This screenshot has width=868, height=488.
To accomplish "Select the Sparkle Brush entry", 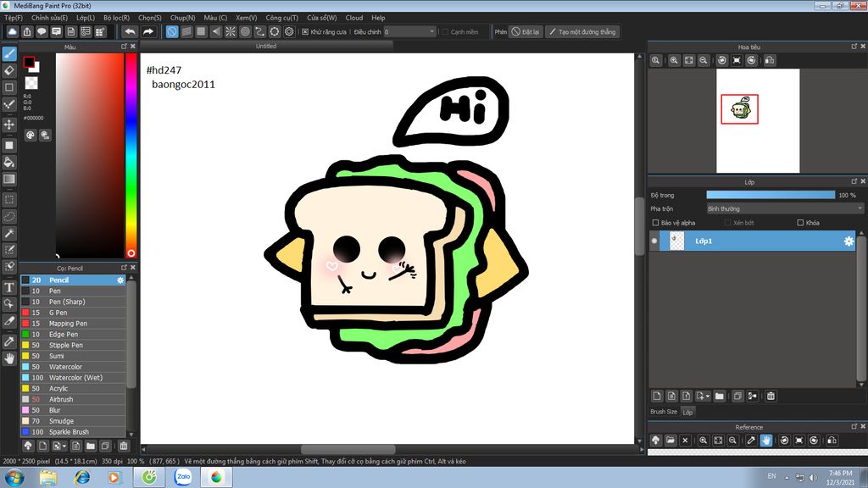I will 73,432.
